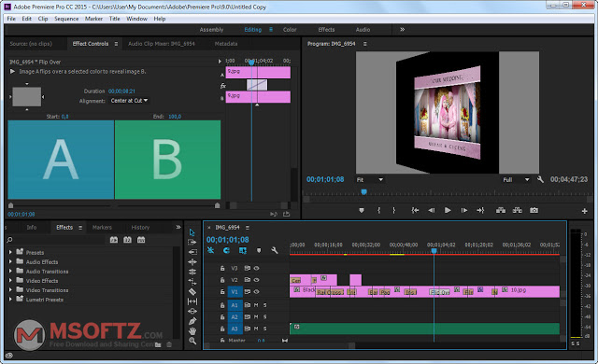This screenshot has width=598, height=364.
Task: Open the Sequence menu
Action: [66, 19]
